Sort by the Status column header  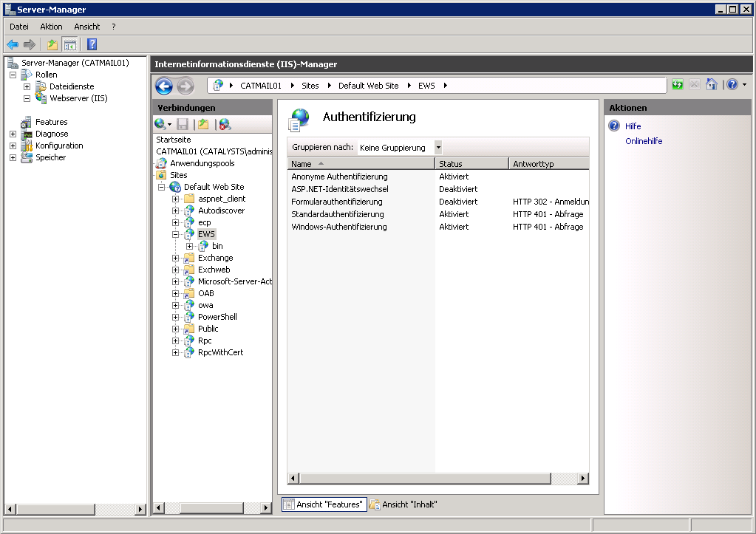point(471,164)
